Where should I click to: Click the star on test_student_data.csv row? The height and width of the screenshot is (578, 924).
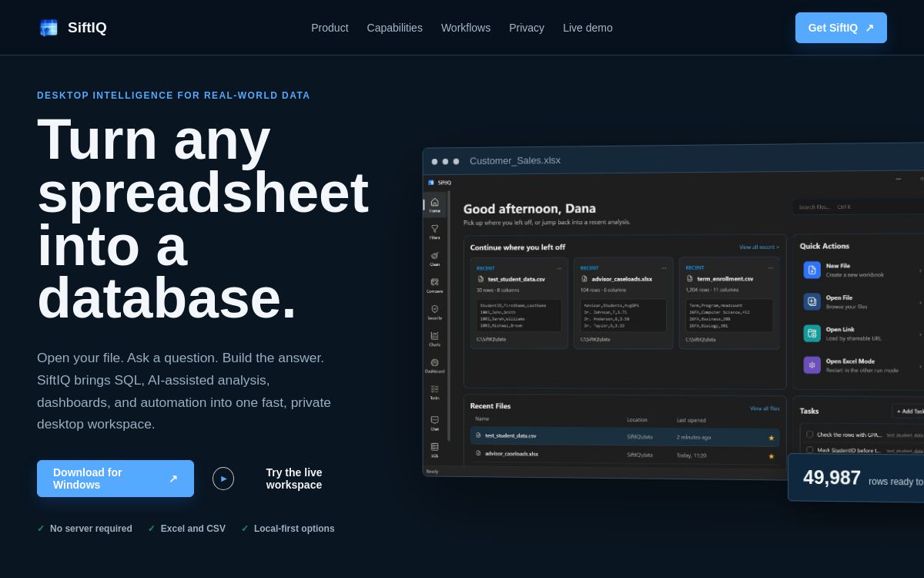coord(772,438)
